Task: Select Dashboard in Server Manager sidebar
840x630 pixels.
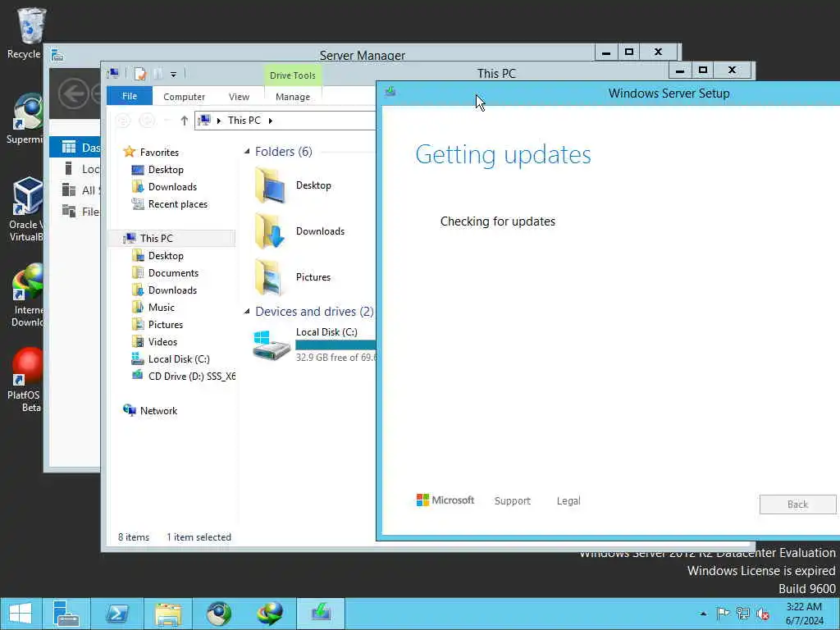Action: [x=75, y=148]
